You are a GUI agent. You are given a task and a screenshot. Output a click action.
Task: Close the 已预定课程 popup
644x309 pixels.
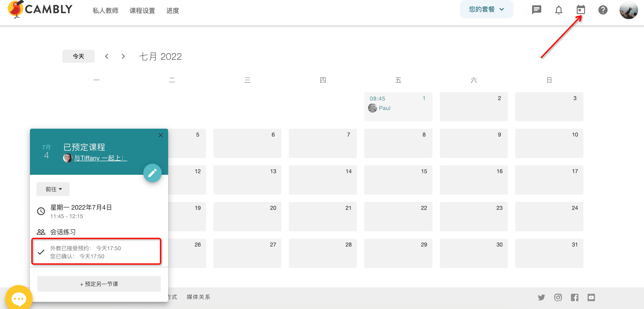(x=161, y=135)
